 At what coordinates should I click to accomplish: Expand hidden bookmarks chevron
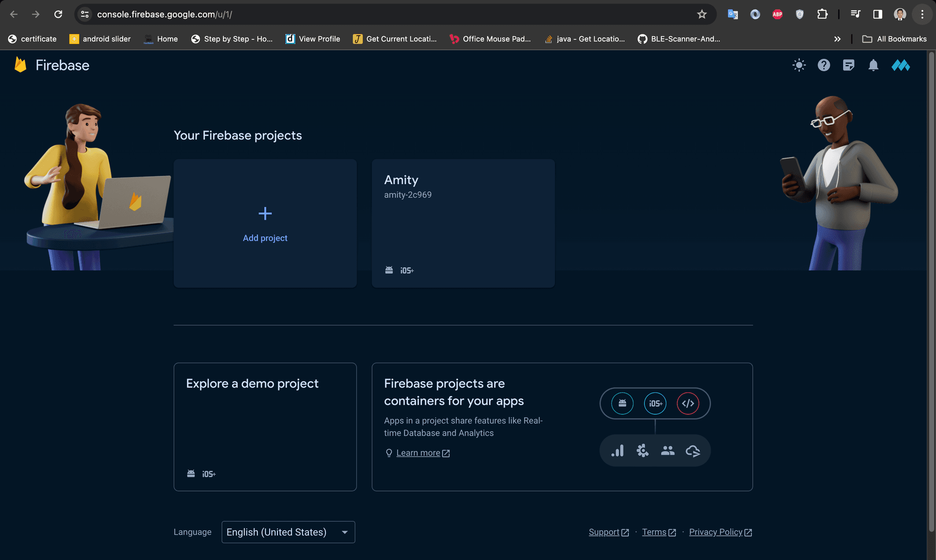coord(837,39)
